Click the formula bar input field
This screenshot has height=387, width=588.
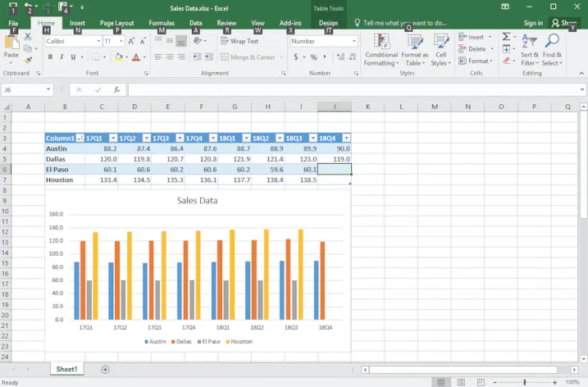click(x=353, y=90)
